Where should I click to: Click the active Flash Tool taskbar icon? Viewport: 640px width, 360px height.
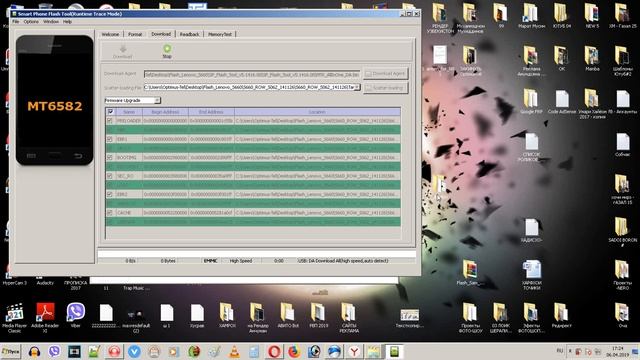(394, 352)
